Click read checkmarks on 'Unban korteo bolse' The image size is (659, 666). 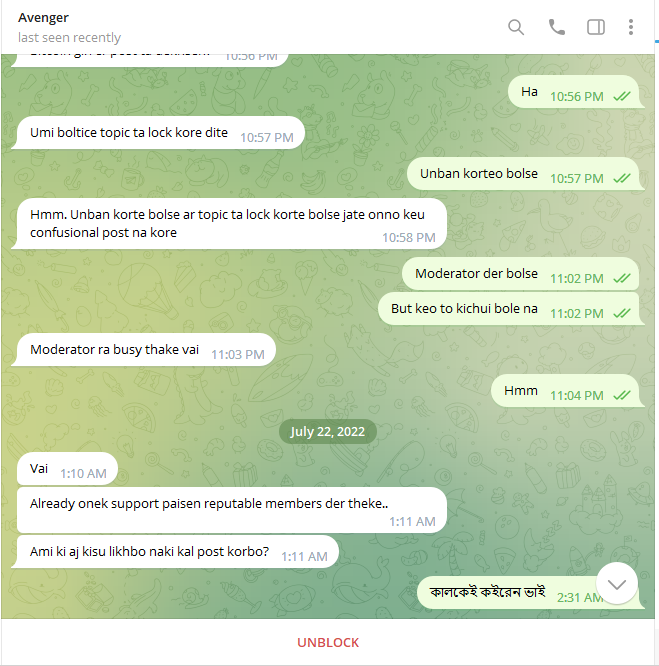tap(622, 179)
